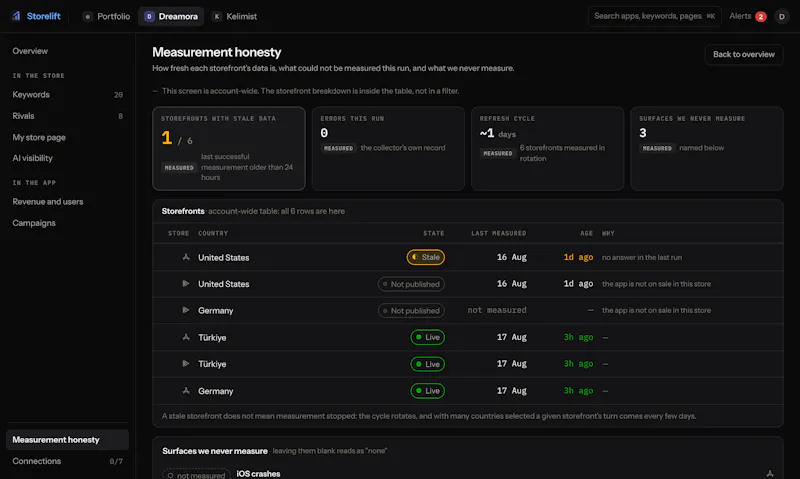Click the Store column header

click(x=179, y=233)
